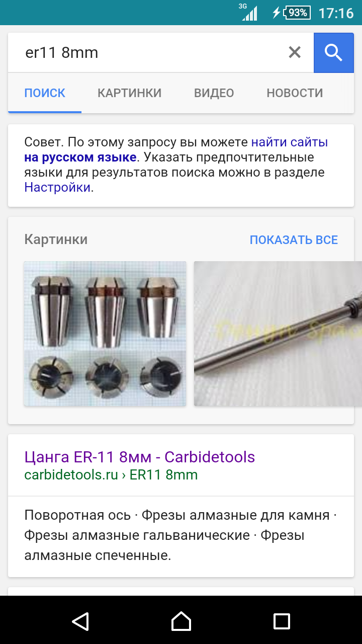Tap the Android back navigation icon
The width and height of the screenshot is (362, 644).
(80, 621)
